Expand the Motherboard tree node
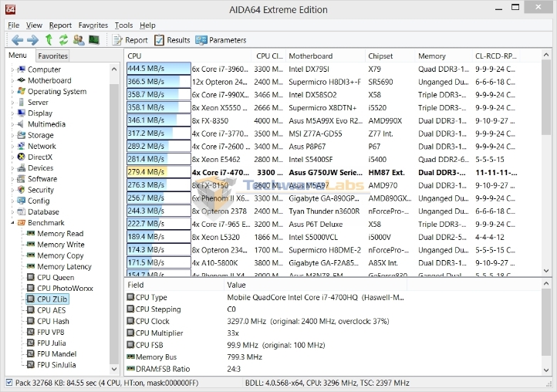This screenshot has height=392, width=557. pyautogui.click(x=12, y=81)
